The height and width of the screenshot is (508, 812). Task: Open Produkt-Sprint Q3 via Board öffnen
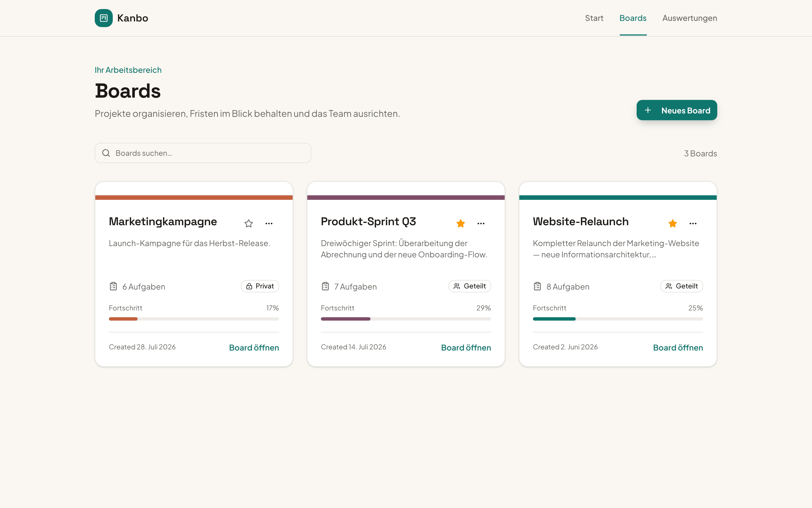pyautogui.click(x=466, y=348)
